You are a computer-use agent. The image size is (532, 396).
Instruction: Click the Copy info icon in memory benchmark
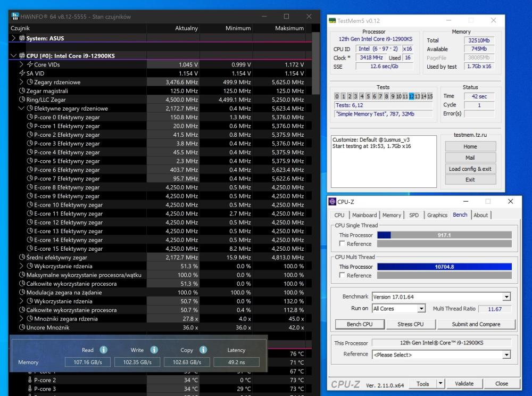click(203, 350)
